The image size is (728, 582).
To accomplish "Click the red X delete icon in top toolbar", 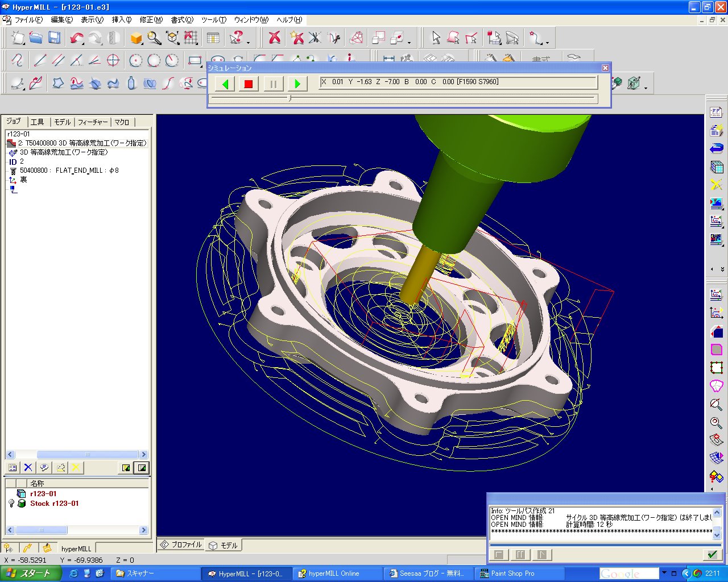I will (x=275, y=38).
